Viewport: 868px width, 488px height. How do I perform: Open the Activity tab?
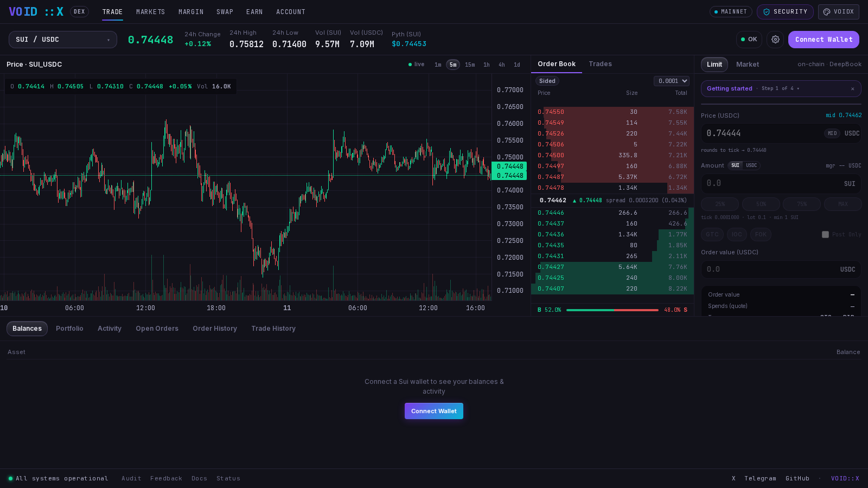[x=110, y=329]
